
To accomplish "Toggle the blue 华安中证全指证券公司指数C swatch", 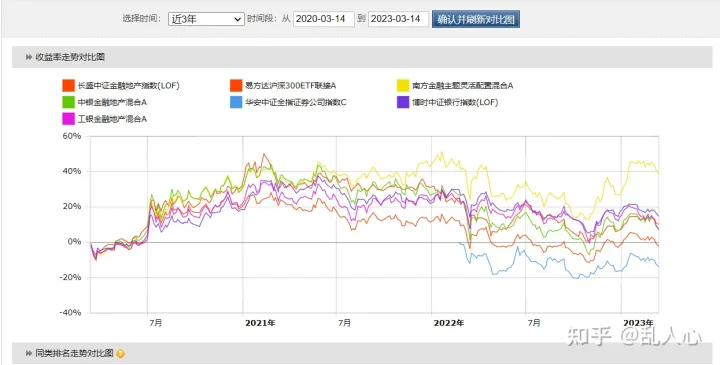I will click(x=236, y=102).
